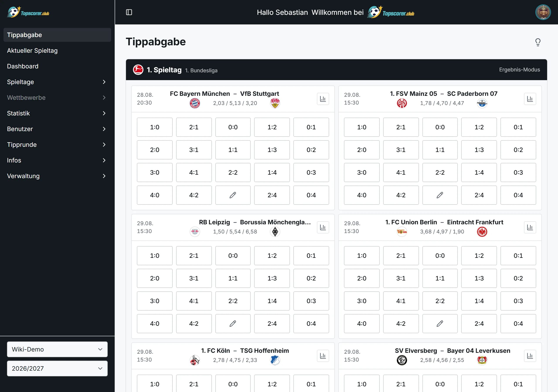This screenshot has height=392, width=558.
Task: Click the Tippabgabe page heading
Action: click(156, 42)
